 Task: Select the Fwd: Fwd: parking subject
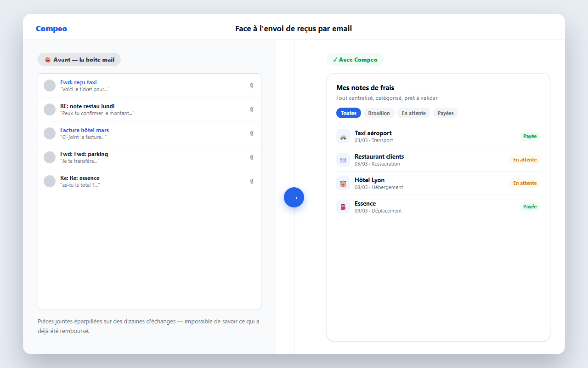pos(84,154)
